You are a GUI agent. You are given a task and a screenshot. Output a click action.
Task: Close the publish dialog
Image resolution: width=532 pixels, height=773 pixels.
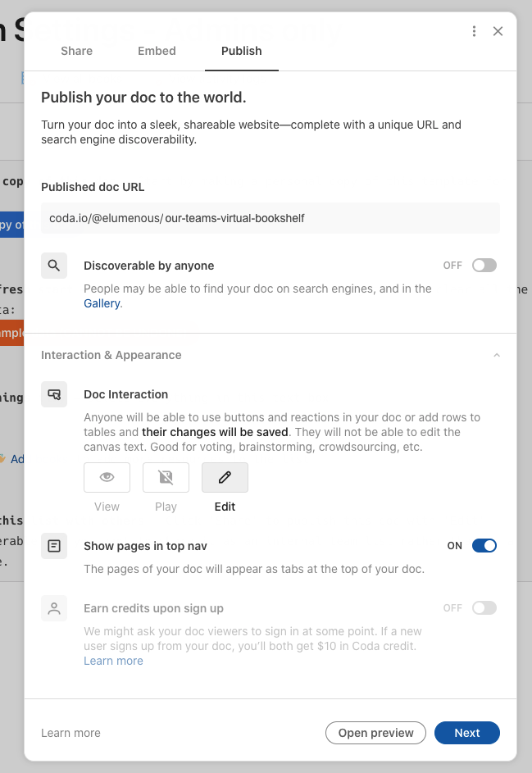click(x=498, y=31)
